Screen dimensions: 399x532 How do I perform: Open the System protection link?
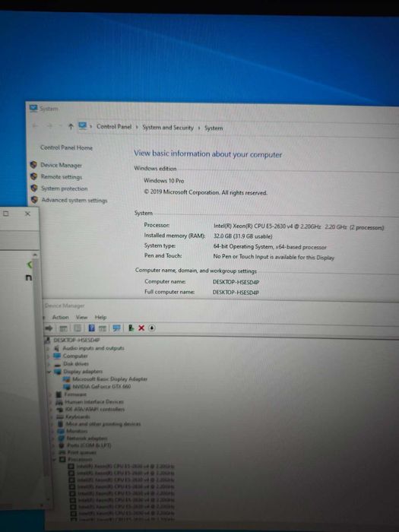(64, 188)
